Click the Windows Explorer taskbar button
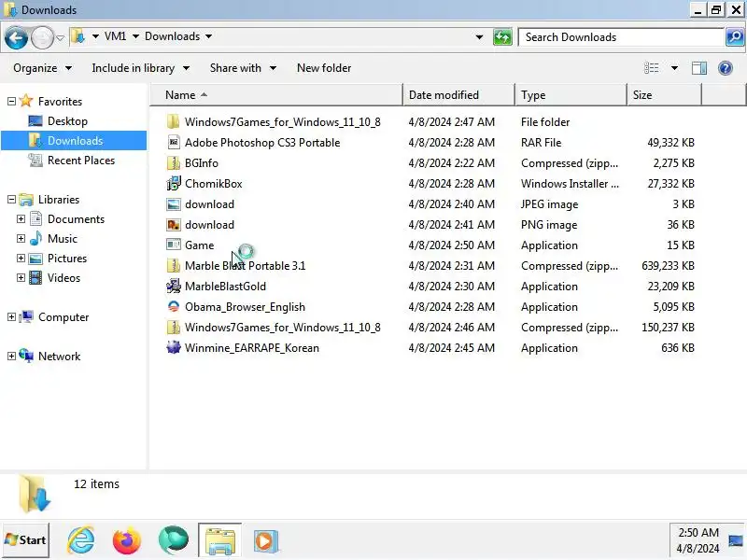This screenshot has height=560, width=747. 220,540
